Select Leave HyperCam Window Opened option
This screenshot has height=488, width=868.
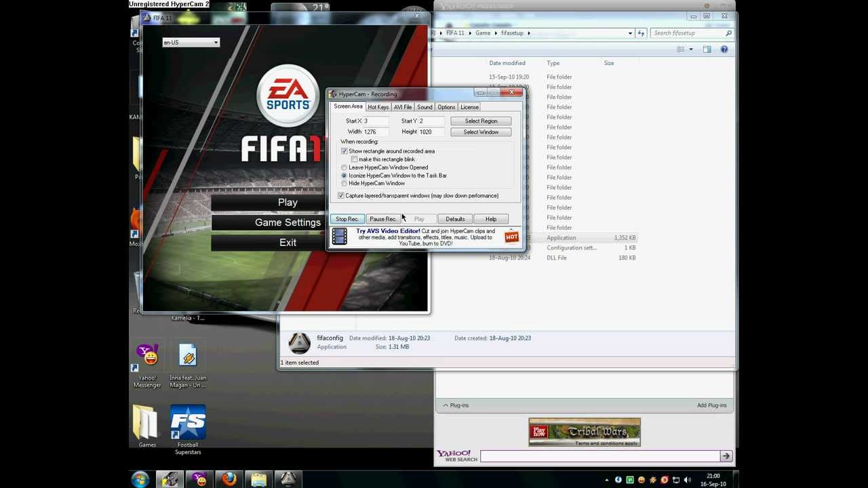[344, 167]
